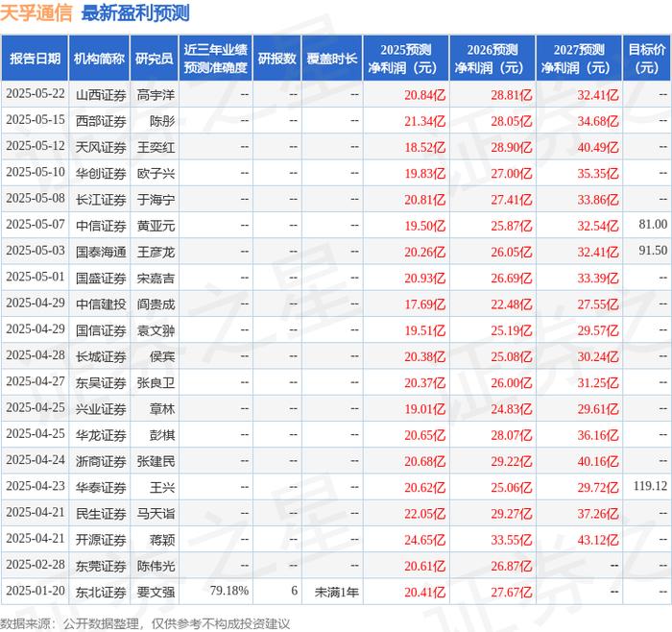This screenshot has width=672, height=632.
Task: Click the 覆盖时长 column header
Action: tap(332, 59)
